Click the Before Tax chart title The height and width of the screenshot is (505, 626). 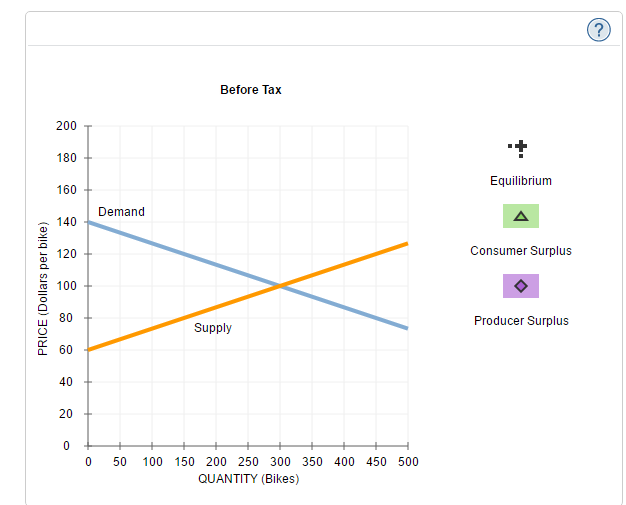coord(251,90)
